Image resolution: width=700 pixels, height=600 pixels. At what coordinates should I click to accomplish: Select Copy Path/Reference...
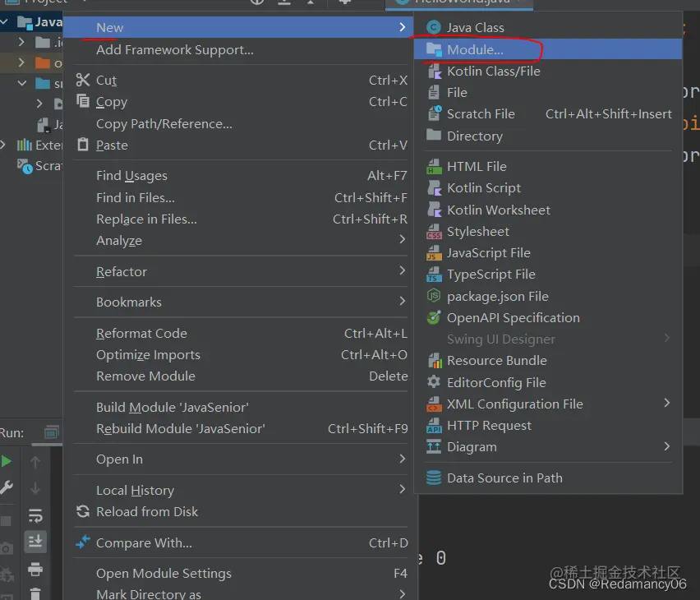(x=163, y=124)
